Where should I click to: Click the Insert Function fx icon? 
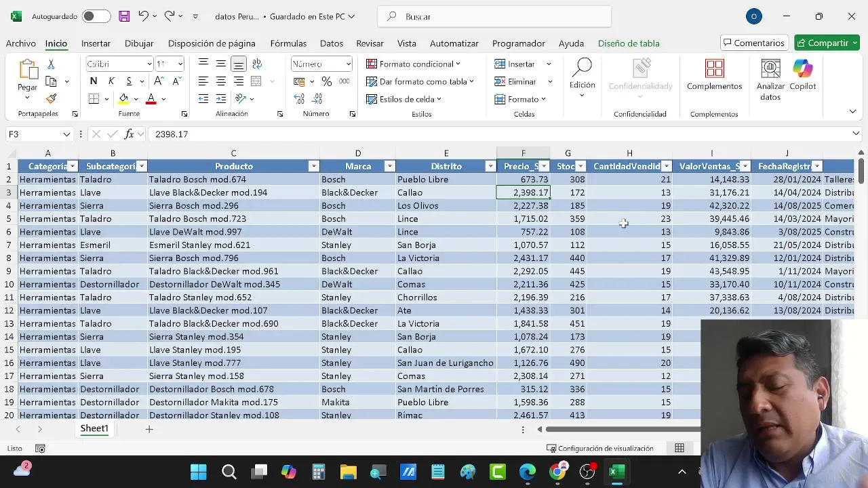click(x=129, y=134)
